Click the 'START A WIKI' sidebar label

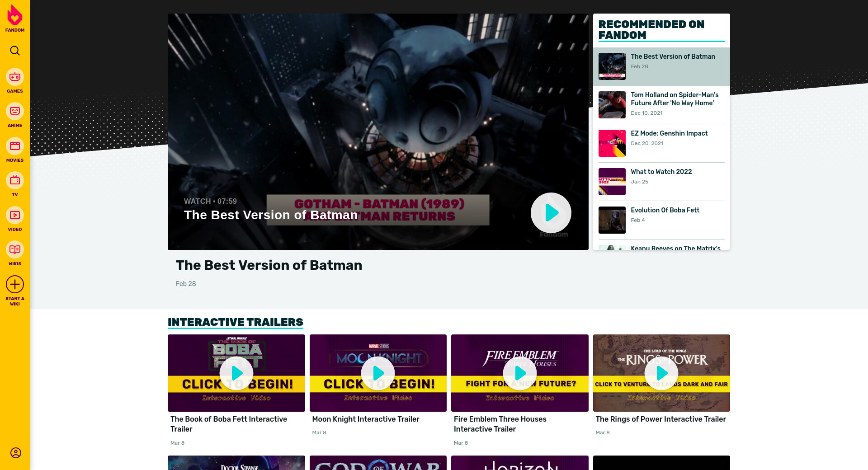point(15,301)
